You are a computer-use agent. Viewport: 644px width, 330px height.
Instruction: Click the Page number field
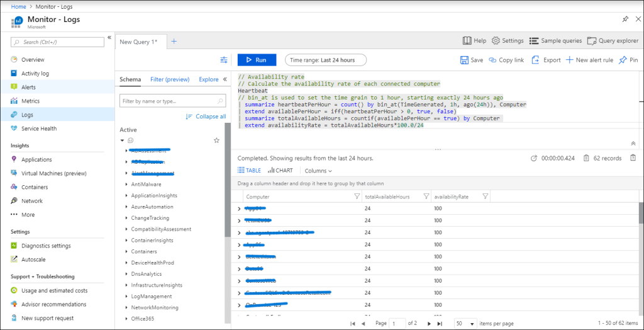point(397,324)
